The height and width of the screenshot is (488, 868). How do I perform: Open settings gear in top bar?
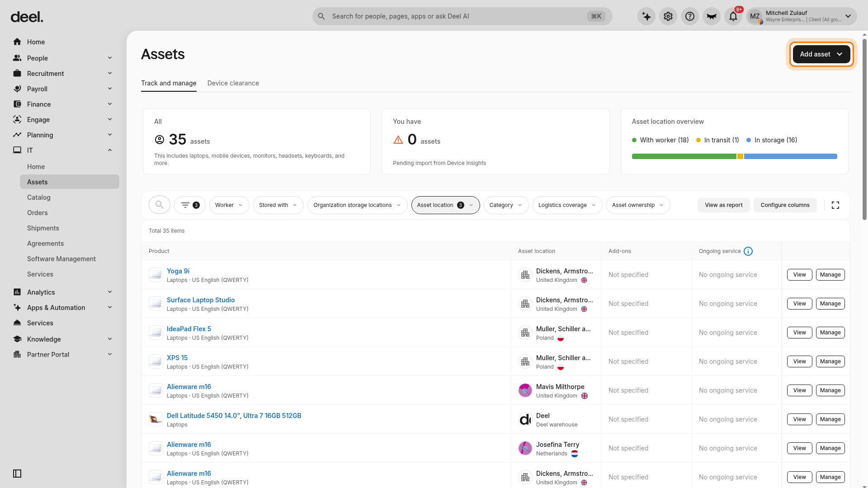(668, 17)
